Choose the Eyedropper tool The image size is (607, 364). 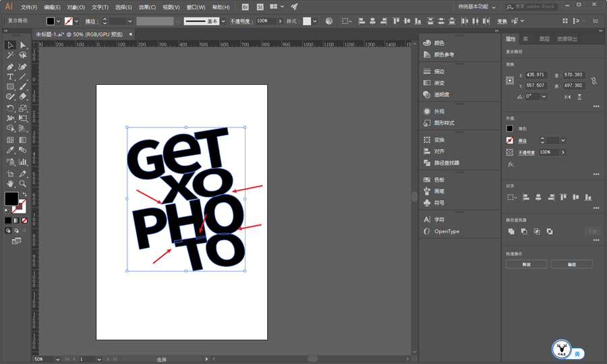[10, 151]
